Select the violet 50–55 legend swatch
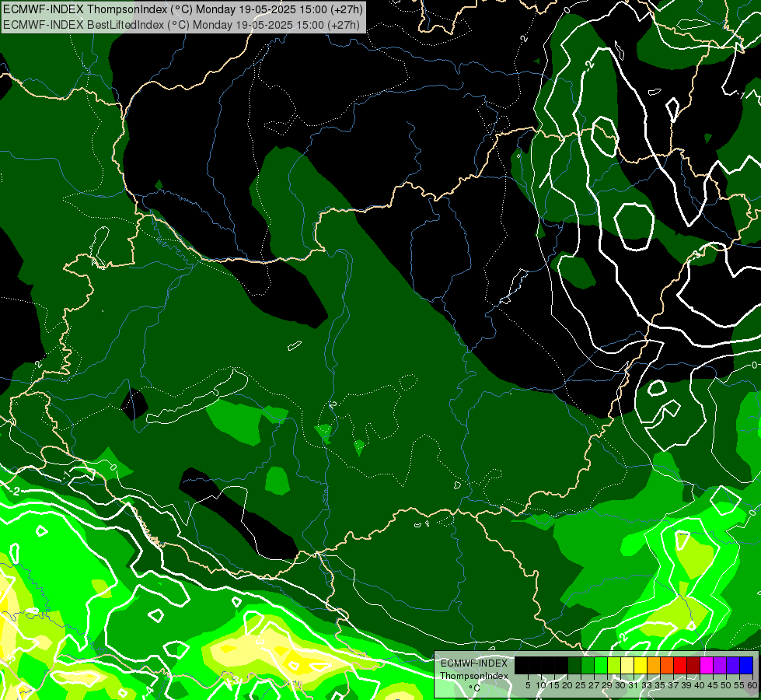 (733, 665)
